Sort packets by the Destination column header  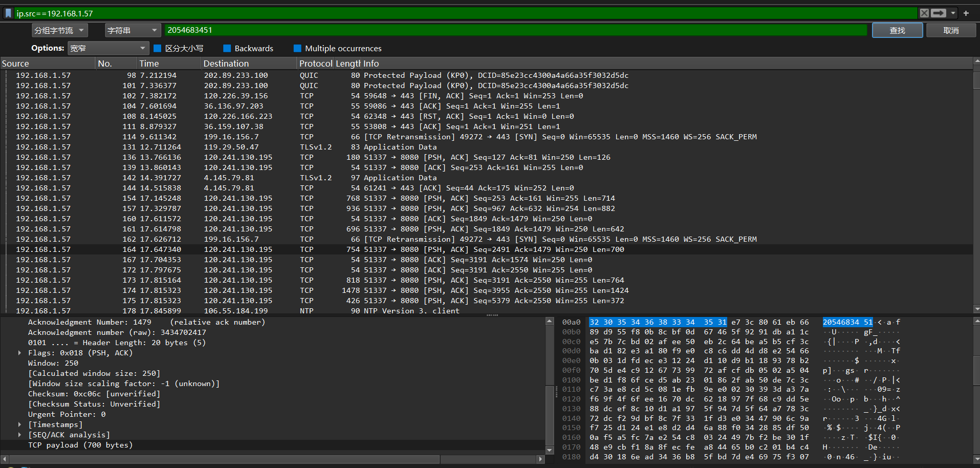(x=226, y=63)
